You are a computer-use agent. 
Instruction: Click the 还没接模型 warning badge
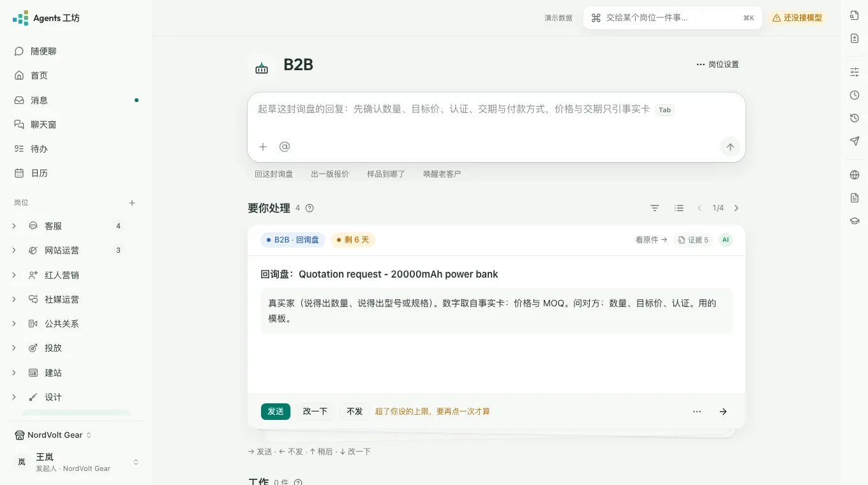797,18
